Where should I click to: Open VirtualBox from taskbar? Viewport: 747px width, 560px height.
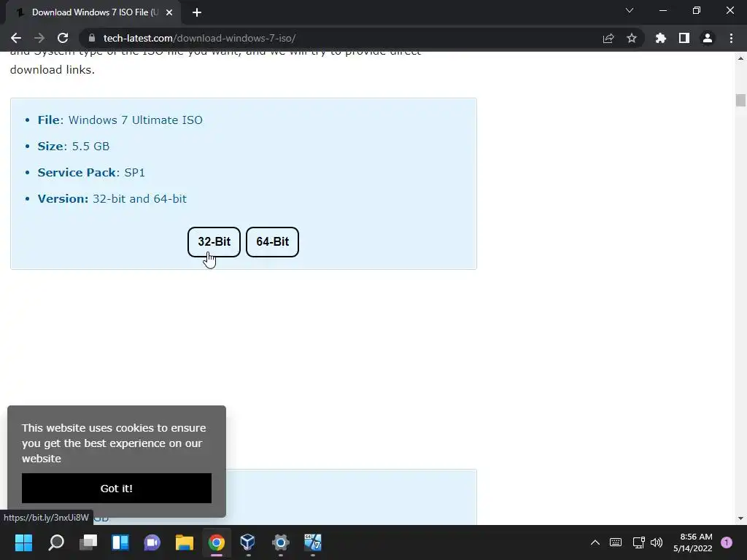tap(248, 542)
